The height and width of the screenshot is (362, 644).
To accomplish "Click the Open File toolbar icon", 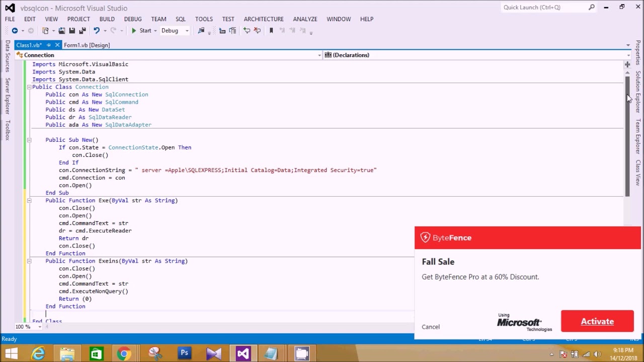I will 61,31.
